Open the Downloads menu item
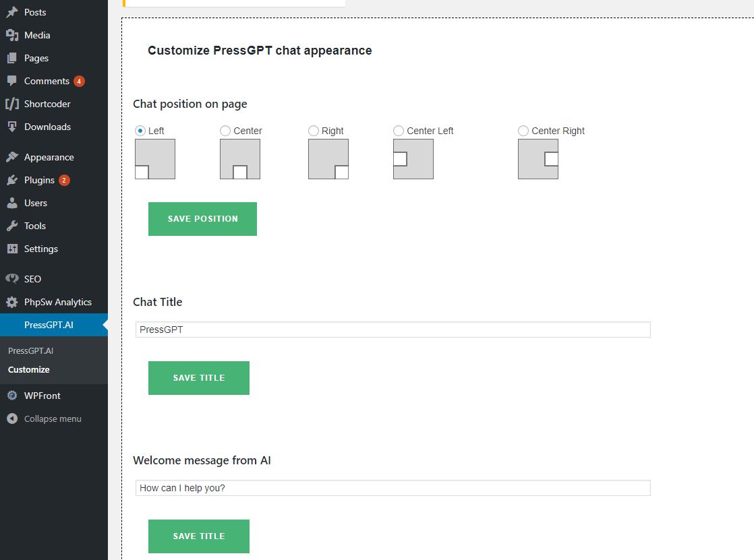Screen dimensions: 754x560 tap(54, 127)
